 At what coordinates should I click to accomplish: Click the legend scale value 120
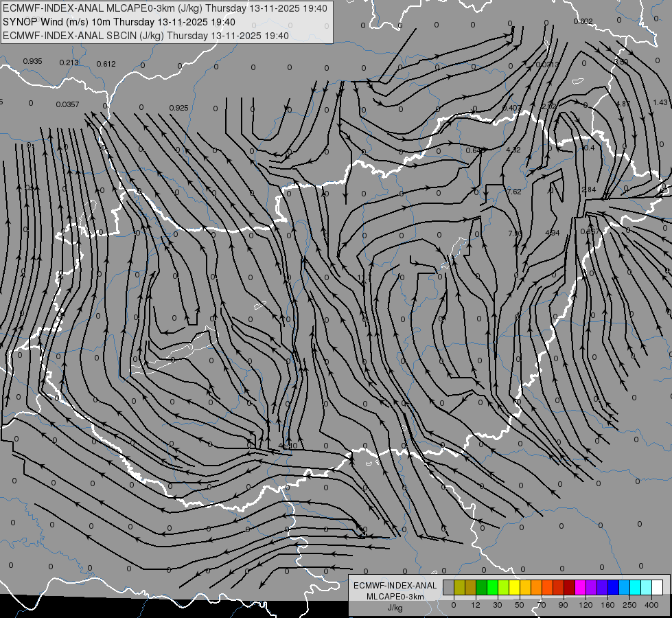[586, 605]
